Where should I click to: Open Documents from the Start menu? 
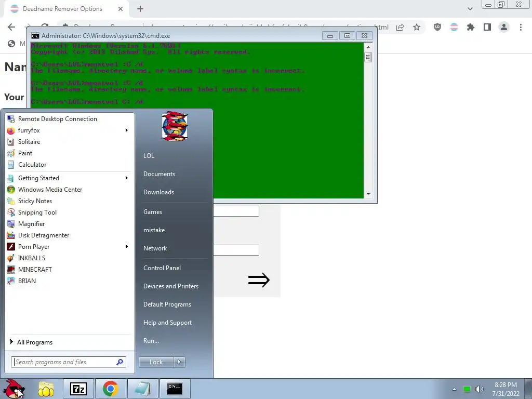click(159, 174)
